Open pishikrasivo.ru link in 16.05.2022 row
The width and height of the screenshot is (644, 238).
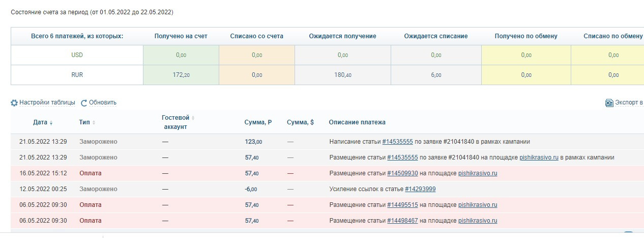[x=477, y=173]
